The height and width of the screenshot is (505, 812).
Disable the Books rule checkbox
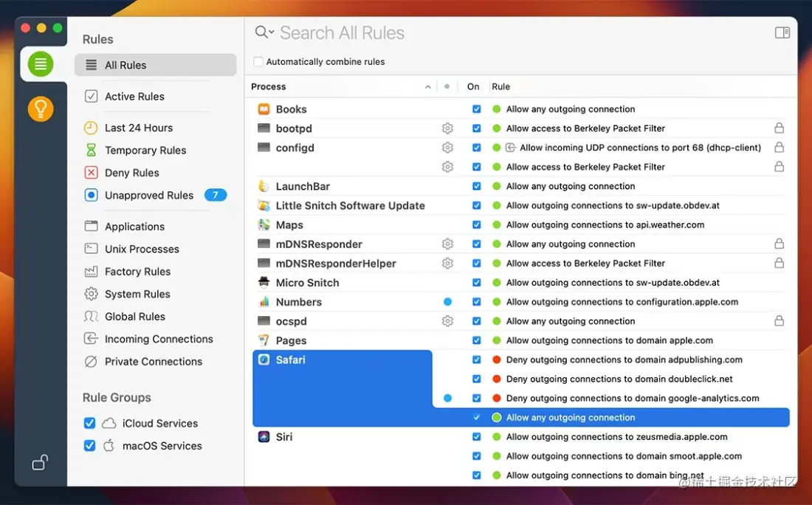(x=476, y=109)
